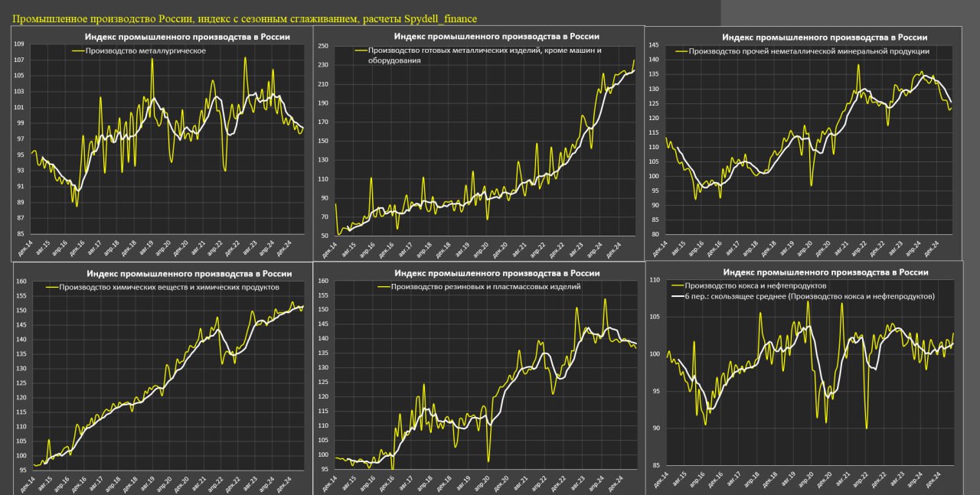Click the yellow header text 'Промышленное производство России'
Viewport: 980px width, 495px height.
coord(245,18)
